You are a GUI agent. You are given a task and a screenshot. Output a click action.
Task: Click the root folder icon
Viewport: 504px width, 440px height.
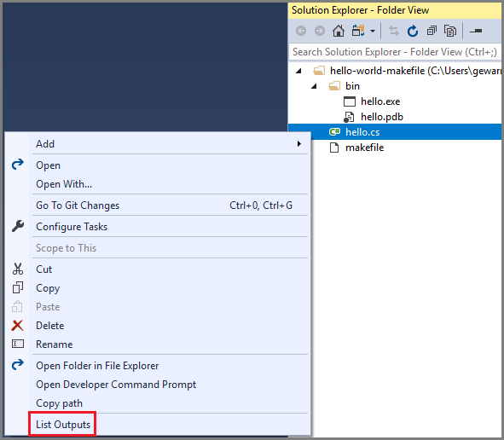tap(319, 71)
